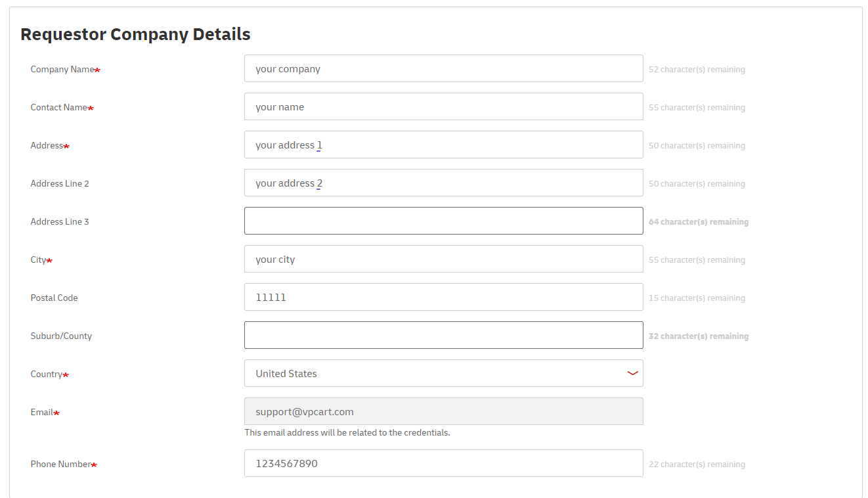Image resolution: width=868 pixels, height=498 pixels.
Task: Select the Address field containing 'your address 1'
Action: (x=443, y=145)
